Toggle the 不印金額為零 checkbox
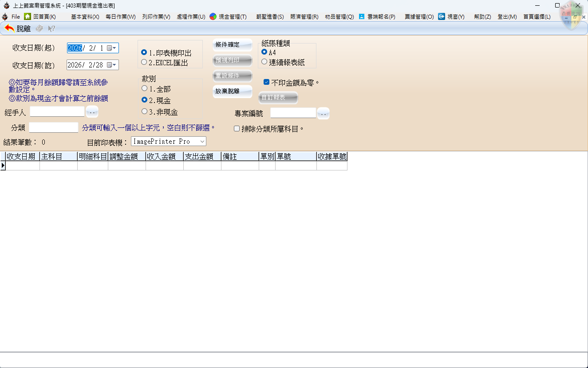The image size is (588, 368). tap(266, 82)
